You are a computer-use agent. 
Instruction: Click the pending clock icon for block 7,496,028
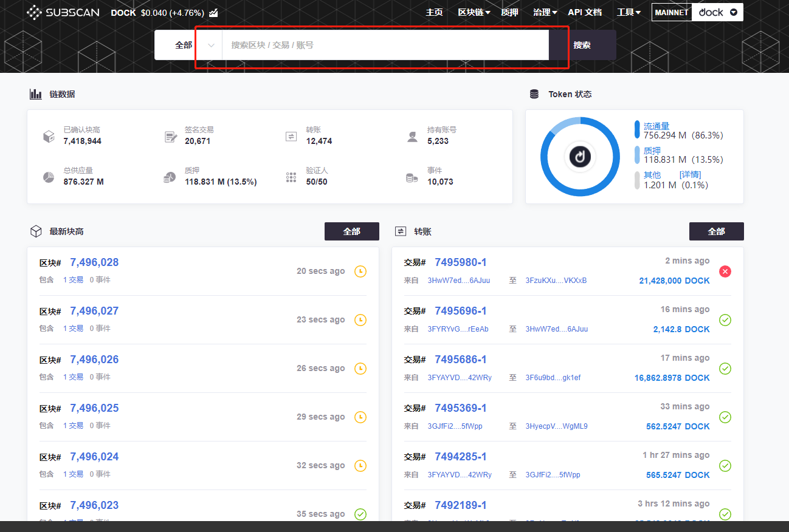point(360,271)
